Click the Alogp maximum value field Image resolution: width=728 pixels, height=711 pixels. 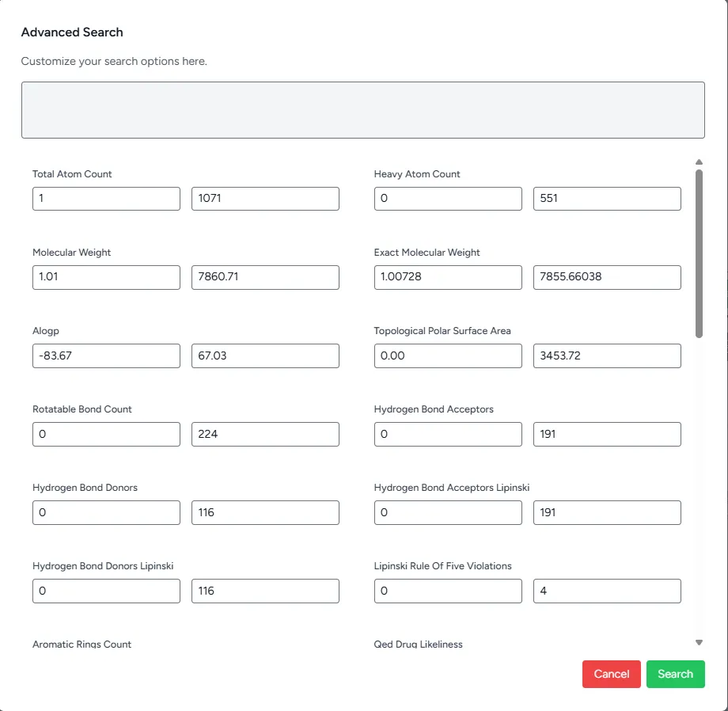[x=265, y=355]
